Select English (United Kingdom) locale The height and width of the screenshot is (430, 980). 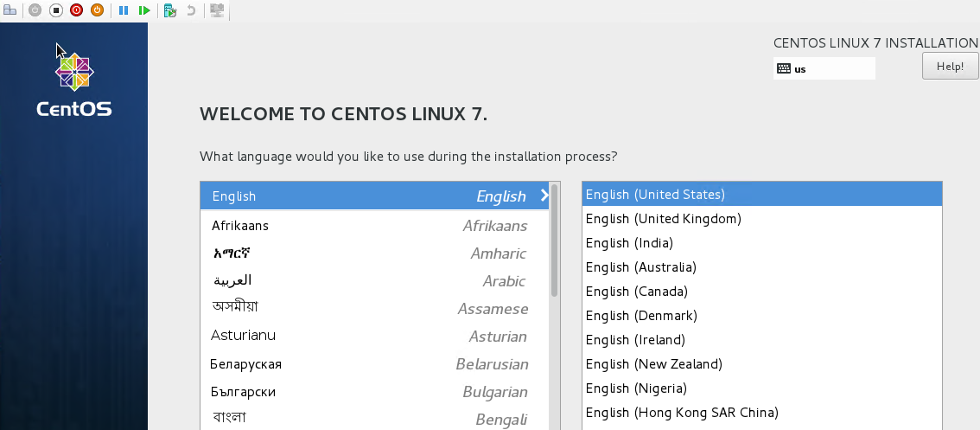tap(762, 218)
